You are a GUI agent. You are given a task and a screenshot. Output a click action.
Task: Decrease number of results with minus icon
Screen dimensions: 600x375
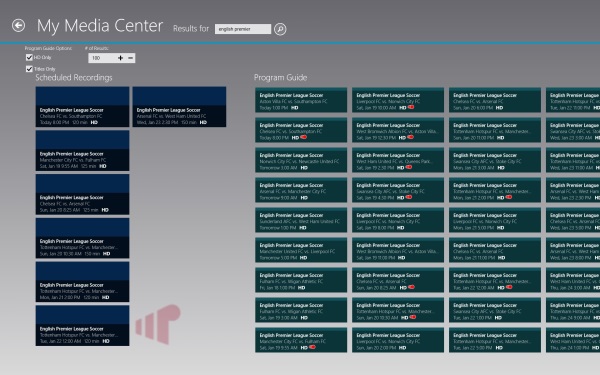coord(130,58)
